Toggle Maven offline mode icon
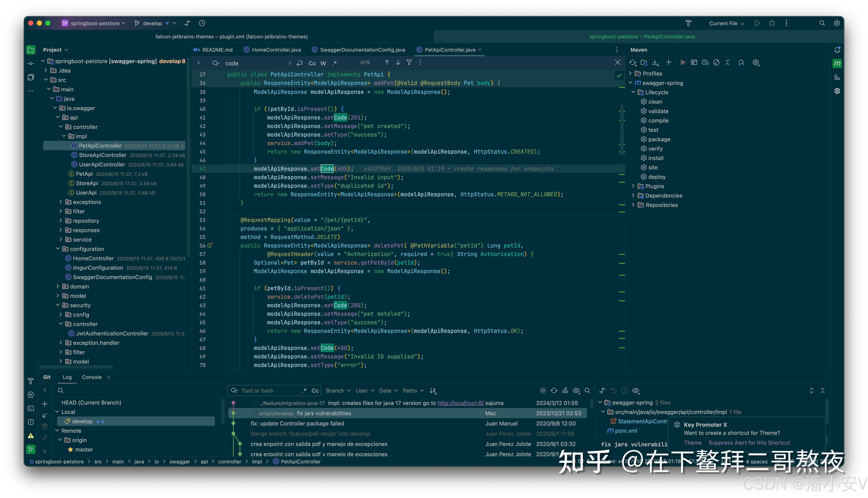Viewport: 868px width, 498px height. coord(705,63)
